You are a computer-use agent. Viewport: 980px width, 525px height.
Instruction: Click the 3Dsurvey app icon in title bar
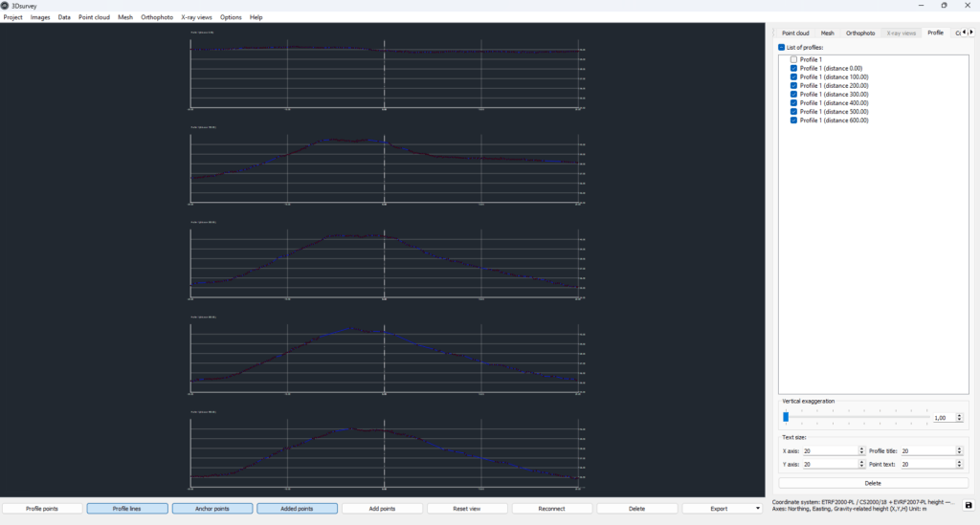(5, 6)
